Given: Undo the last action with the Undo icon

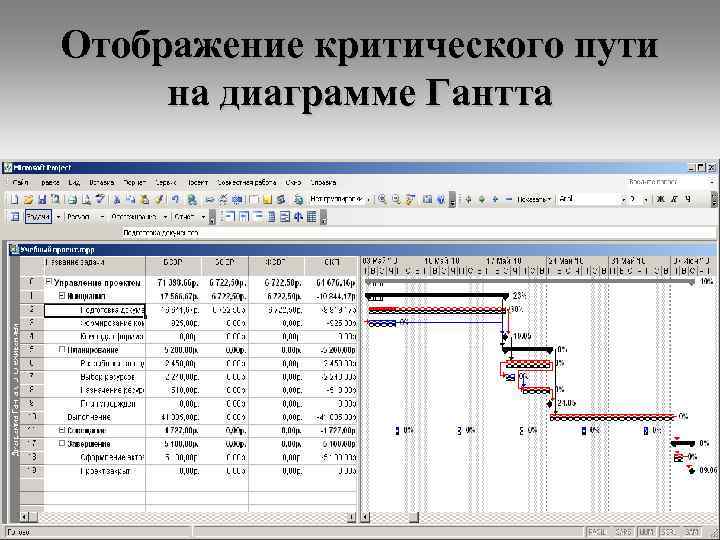Looking at the screenshot, I should 175,199.
